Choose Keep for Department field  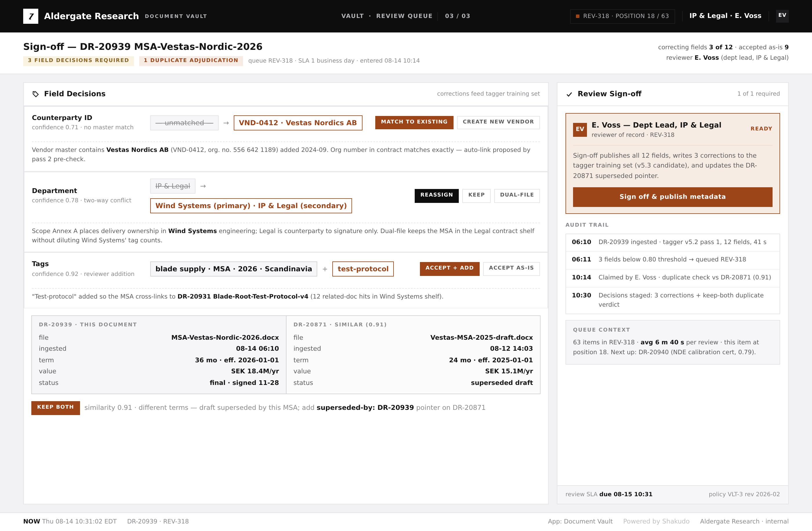pos(476,196)
